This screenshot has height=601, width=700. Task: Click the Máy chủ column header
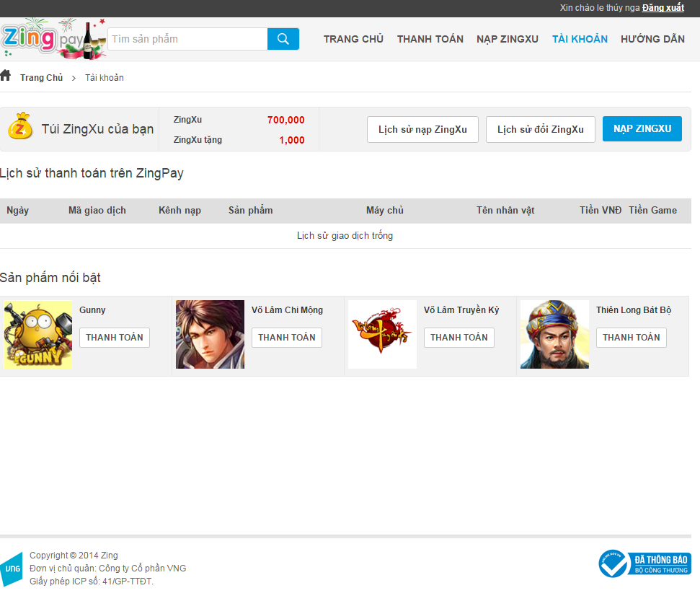tap(385, 211)
